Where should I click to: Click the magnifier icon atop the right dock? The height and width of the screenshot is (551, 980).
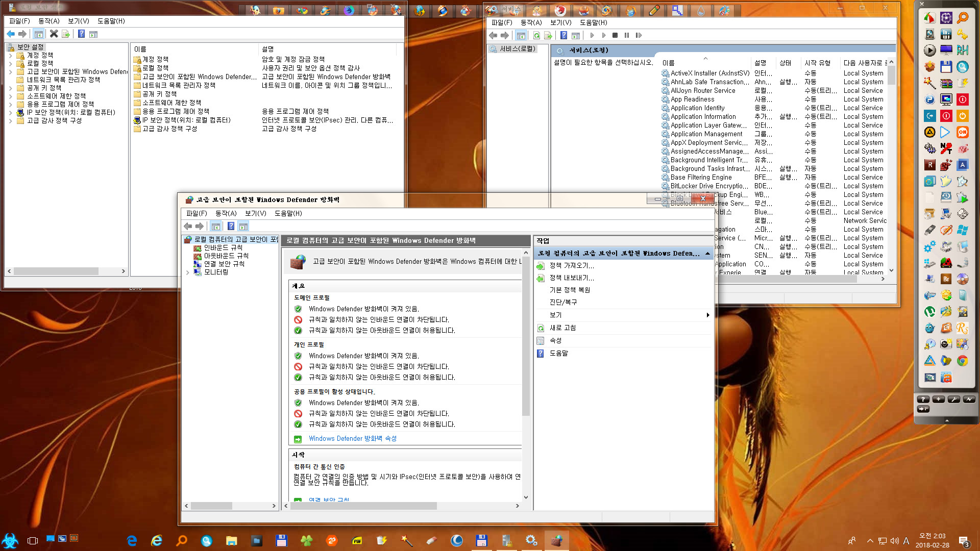962,18
